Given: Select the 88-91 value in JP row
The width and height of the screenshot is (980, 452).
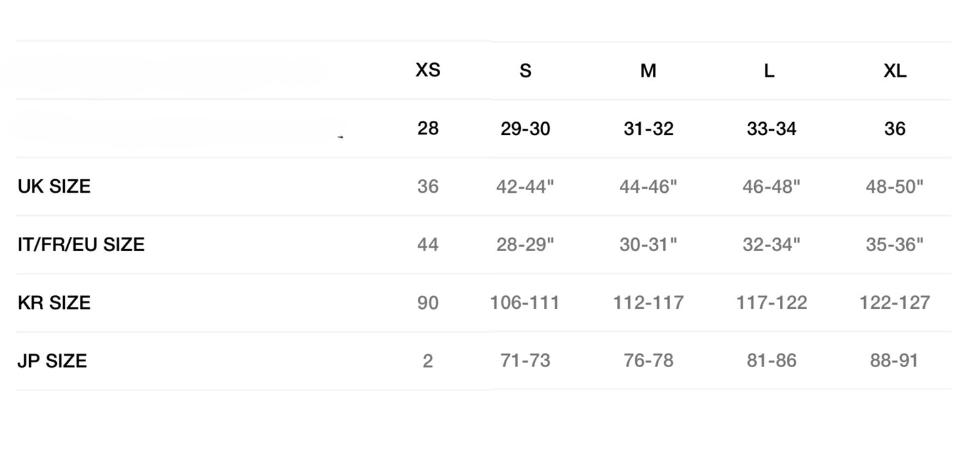Looking at the screenshot, I should point(895,361).
